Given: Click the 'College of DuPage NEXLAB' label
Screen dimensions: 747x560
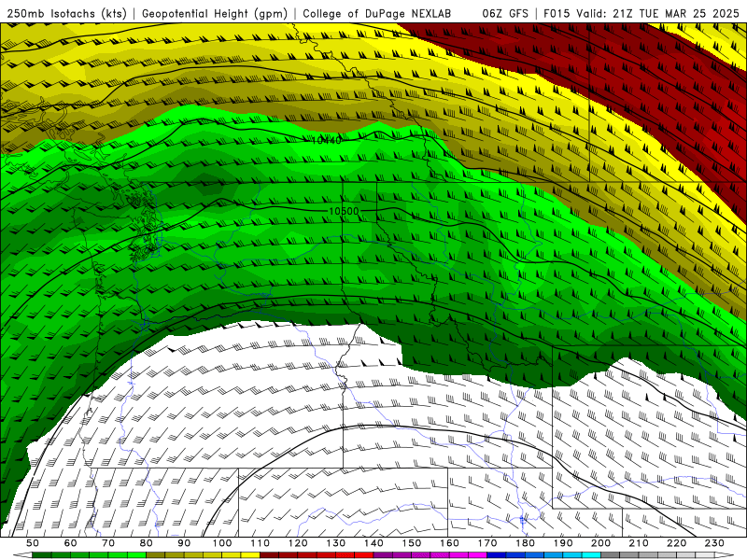Looking at the screenshot, I should click(377, 13).
